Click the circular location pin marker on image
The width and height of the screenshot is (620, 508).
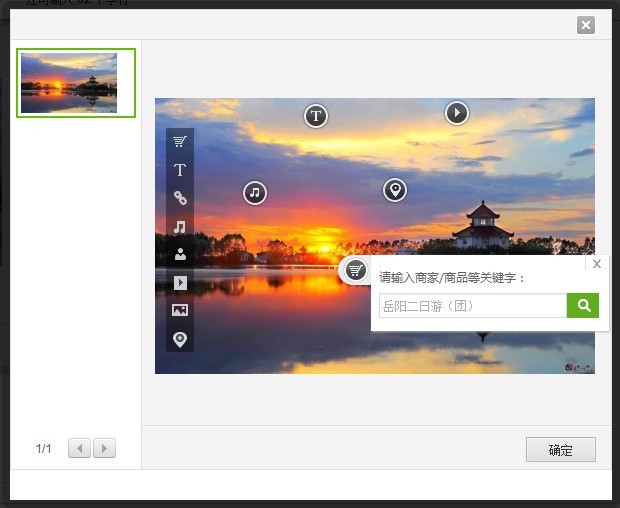[395, 190]
